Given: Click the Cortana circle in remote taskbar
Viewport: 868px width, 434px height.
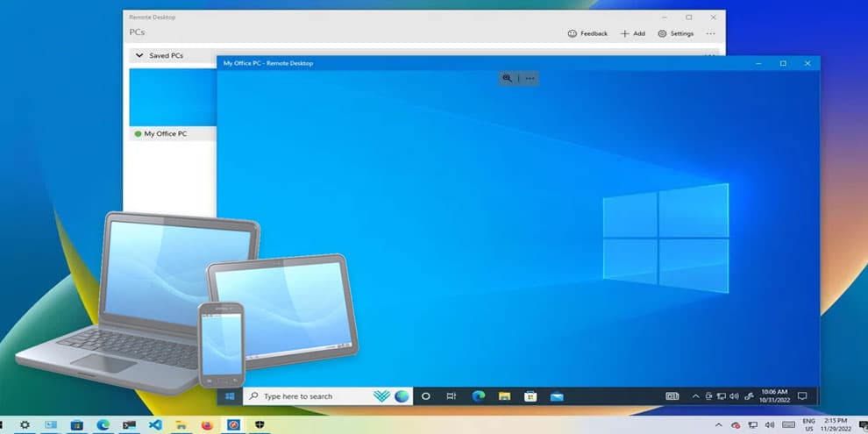Looking at the screenshot, I should point(426,396).
